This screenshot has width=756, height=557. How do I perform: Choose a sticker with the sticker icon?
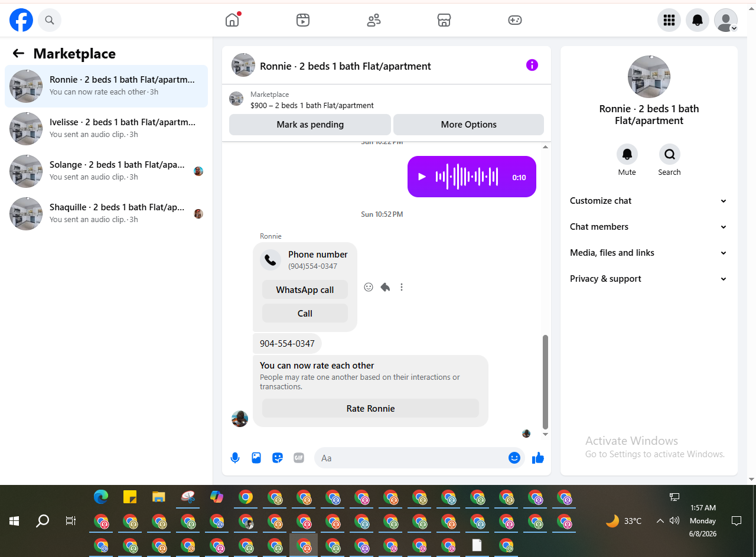278,458
